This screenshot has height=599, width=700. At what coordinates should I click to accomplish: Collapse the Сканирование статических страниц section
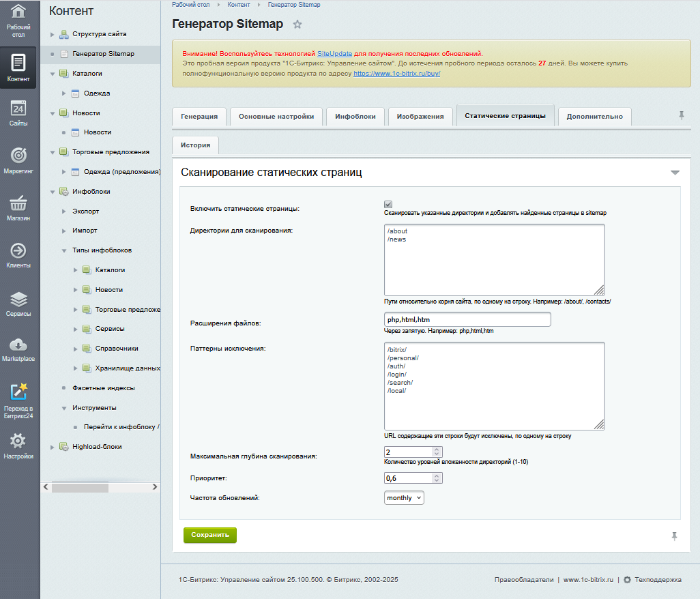click(x=675, y=173)
